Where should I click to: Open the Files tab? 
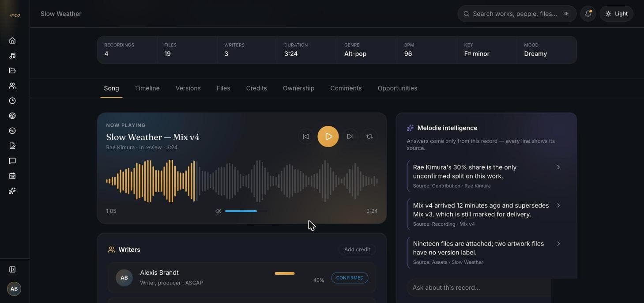223,88
